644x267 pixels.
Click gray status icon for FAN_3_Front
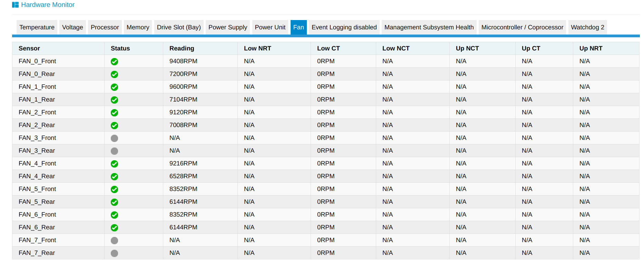point(115,138)
